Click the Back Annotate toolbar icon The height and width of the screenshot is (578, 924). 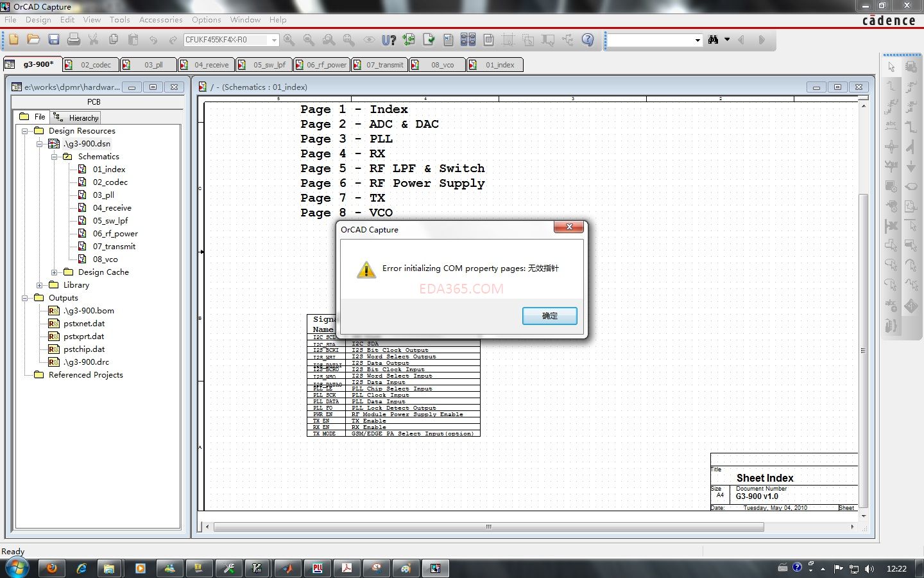[x=409, y=40]
